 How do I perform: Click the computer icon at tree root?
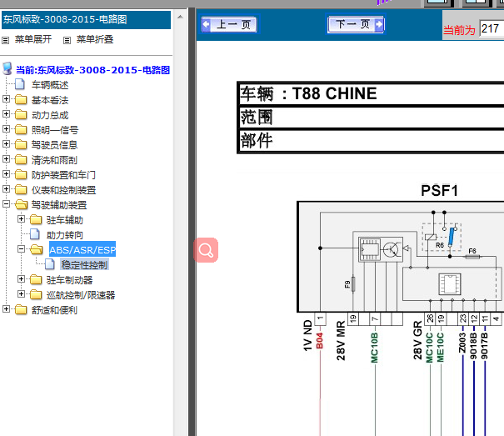click(x=7, y=69)
